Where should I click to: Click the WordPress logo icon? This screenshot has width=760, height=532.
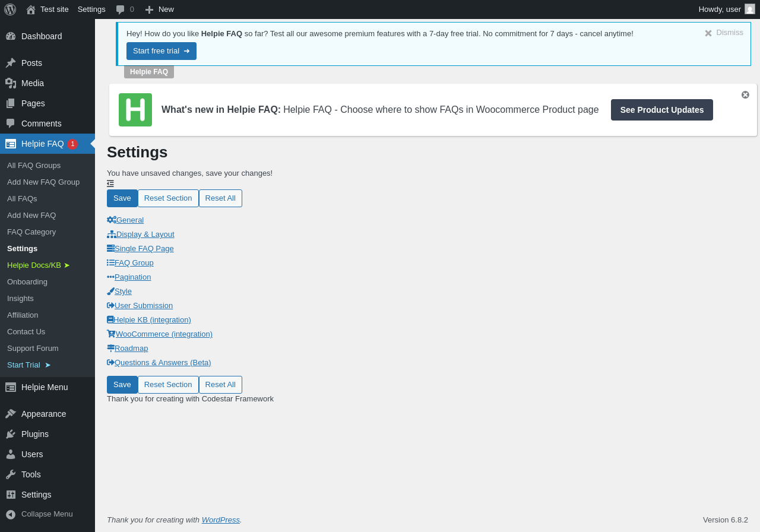(x=10, y=9)
